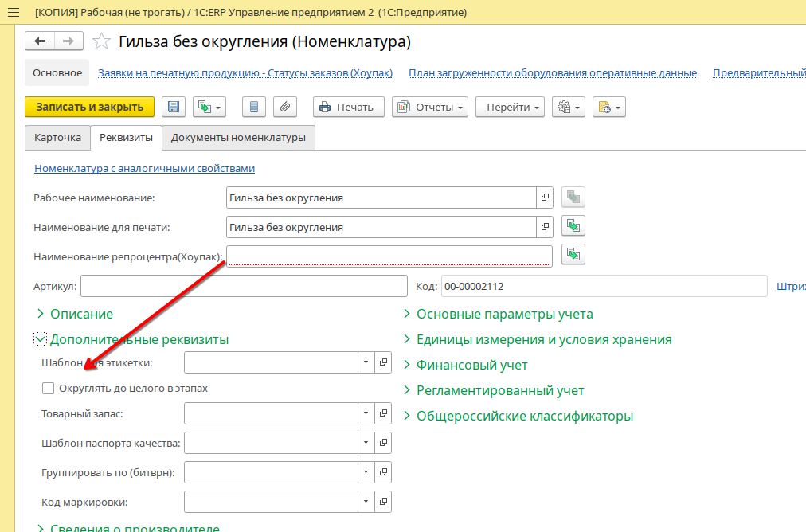Collapse the Дополнительные реквизиты section

(41, 339)
